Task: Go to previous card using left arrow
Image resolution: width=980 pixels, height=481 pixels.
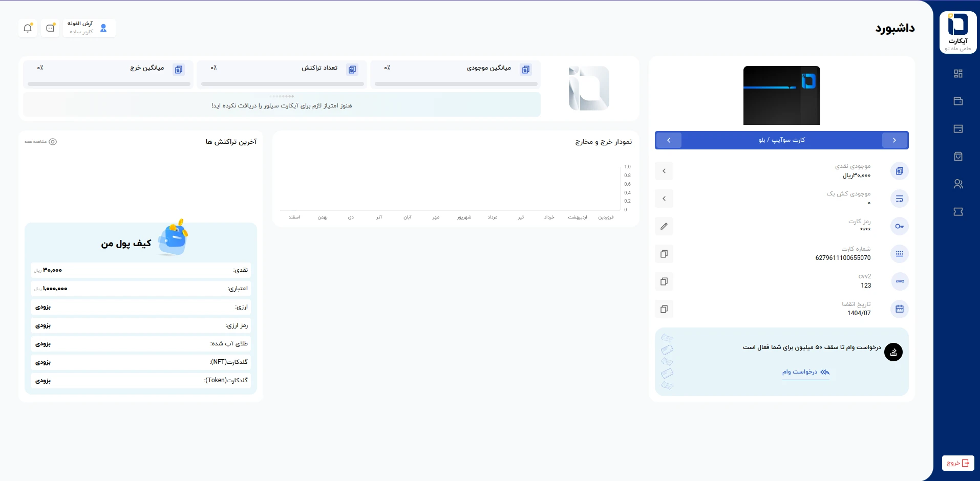Action: point(669,140)
